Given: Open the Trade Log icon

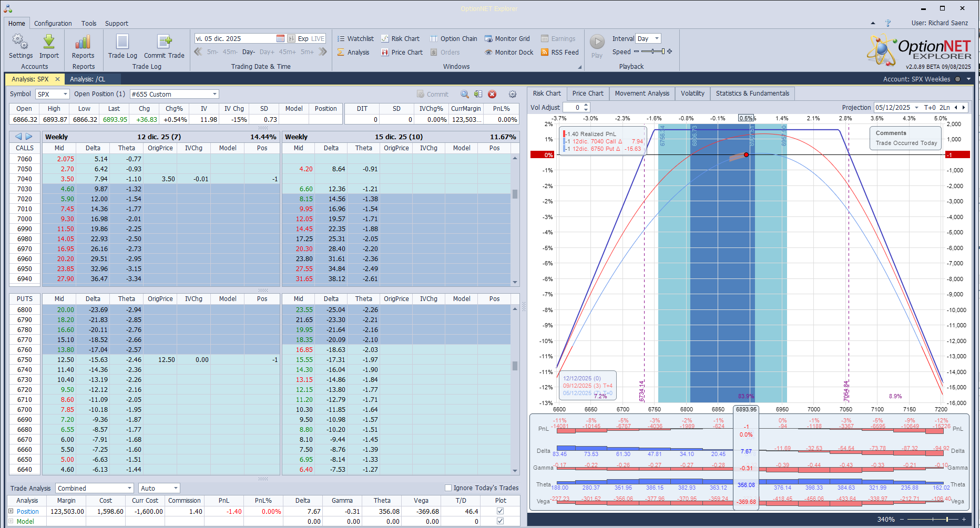Looking at the screenshot, I should [122, 43].
